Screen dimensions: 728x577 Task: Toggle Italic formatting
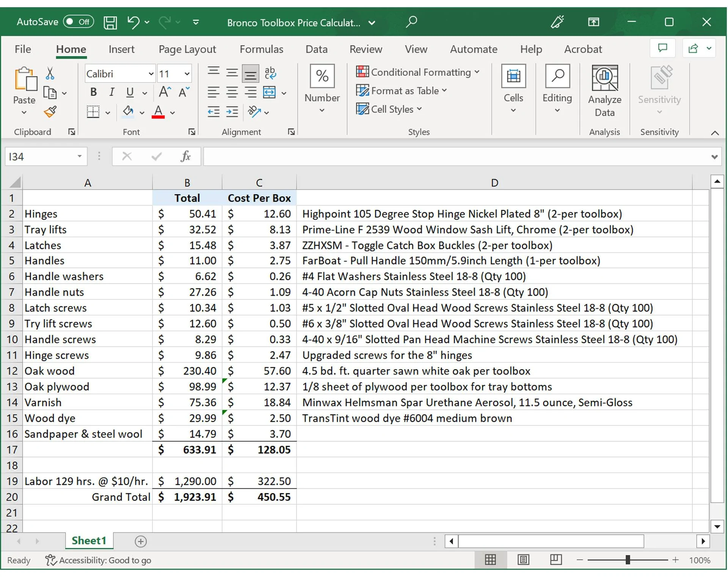[111, 92]
